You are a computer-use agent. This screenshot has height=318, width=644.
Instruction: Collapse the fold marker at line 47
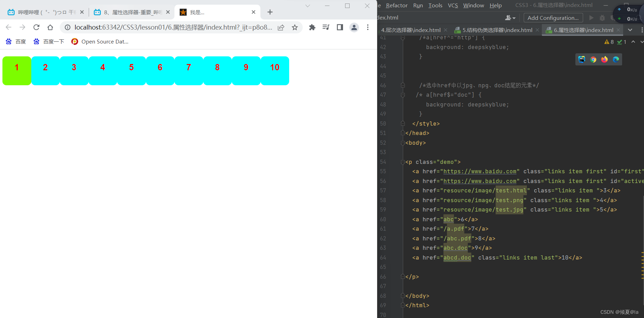(403, 95)
